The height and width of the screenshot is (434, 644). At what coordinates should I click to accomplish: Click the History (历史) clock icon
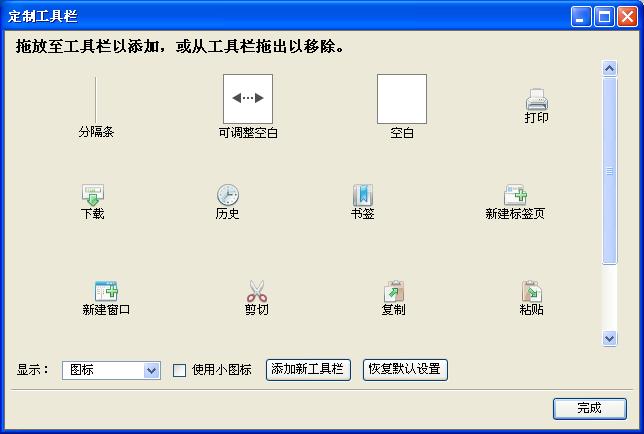[x=228, y=195]
